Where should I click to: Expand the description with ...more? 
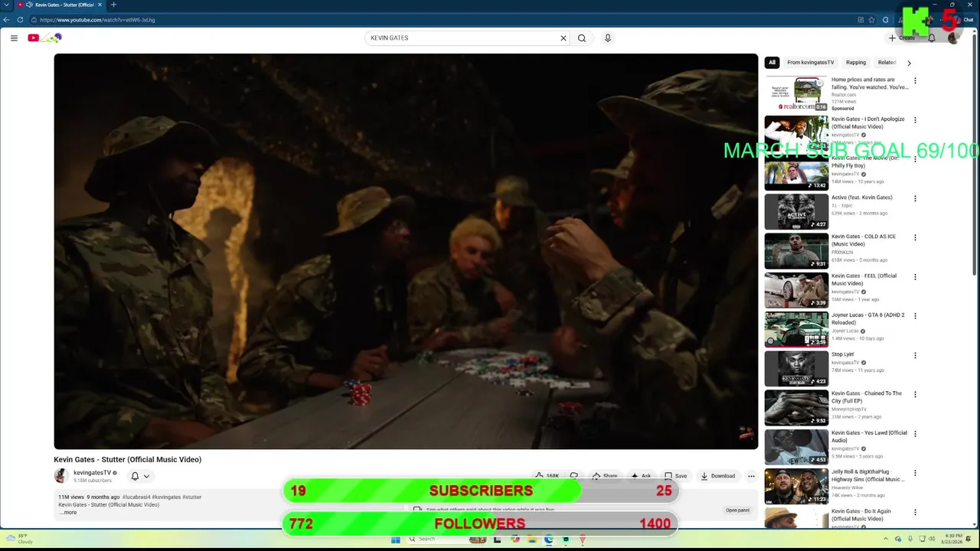(68, 513)
